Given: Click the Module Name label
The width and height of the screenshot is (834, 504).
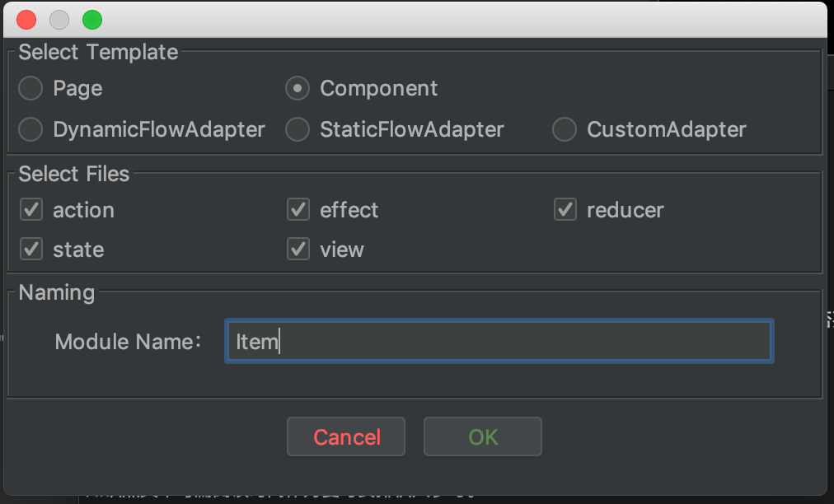Looking at the screenshot, I should pos(129,342).
